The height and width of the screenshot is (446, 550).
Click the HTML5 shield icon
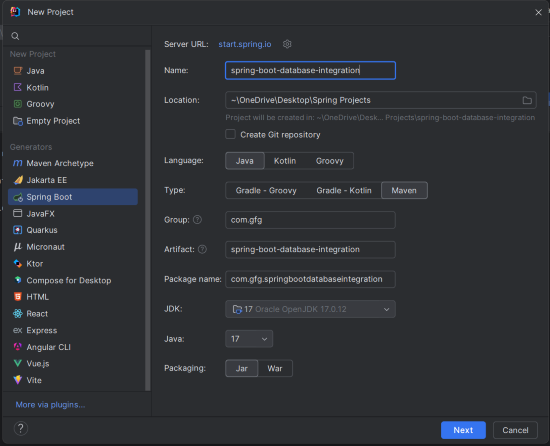(x=18, y=297)
